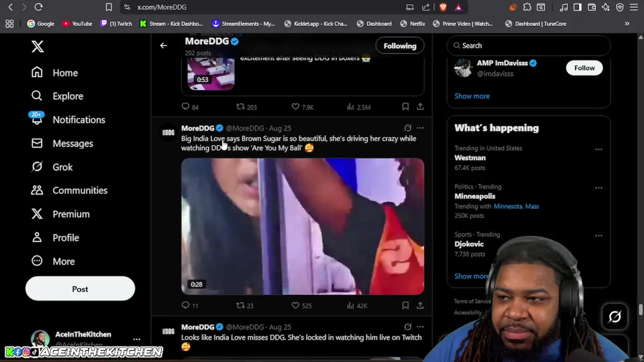
Task: Click MoreDDG avatar on Brown Sugar post
Action: pos(168,133)
